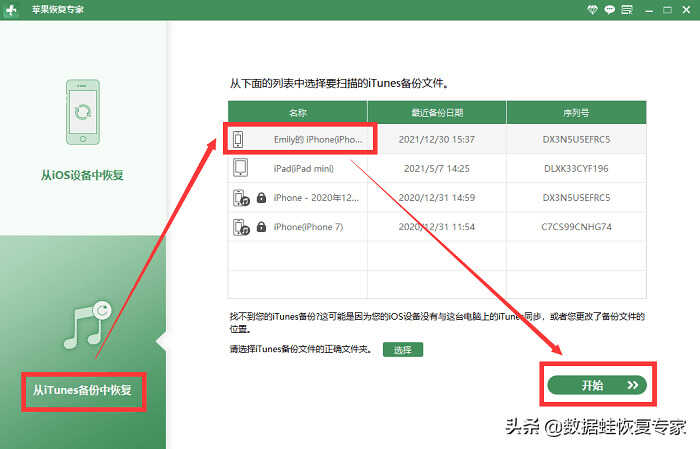This screenshot has width=700, height=449.
Task: Click the music note iTunes icon in sidebar
Action: (88, 324)
